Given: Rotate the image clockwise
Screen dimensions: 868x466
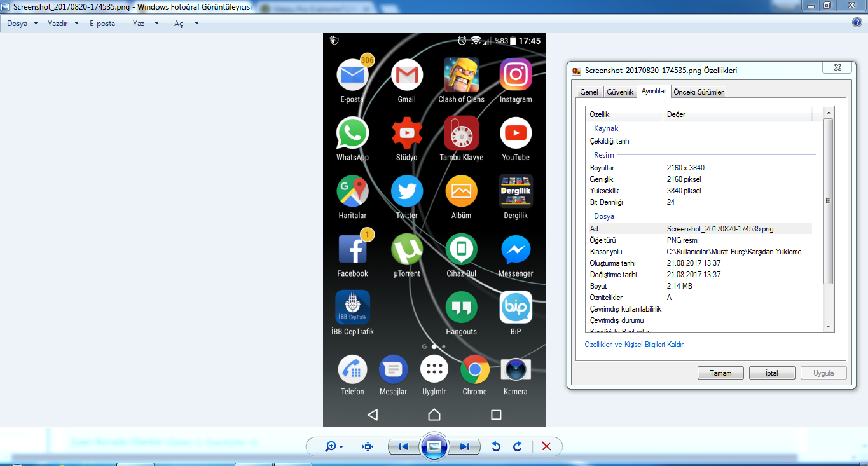Looking at the screenshot, I should (x=517, y=446).
